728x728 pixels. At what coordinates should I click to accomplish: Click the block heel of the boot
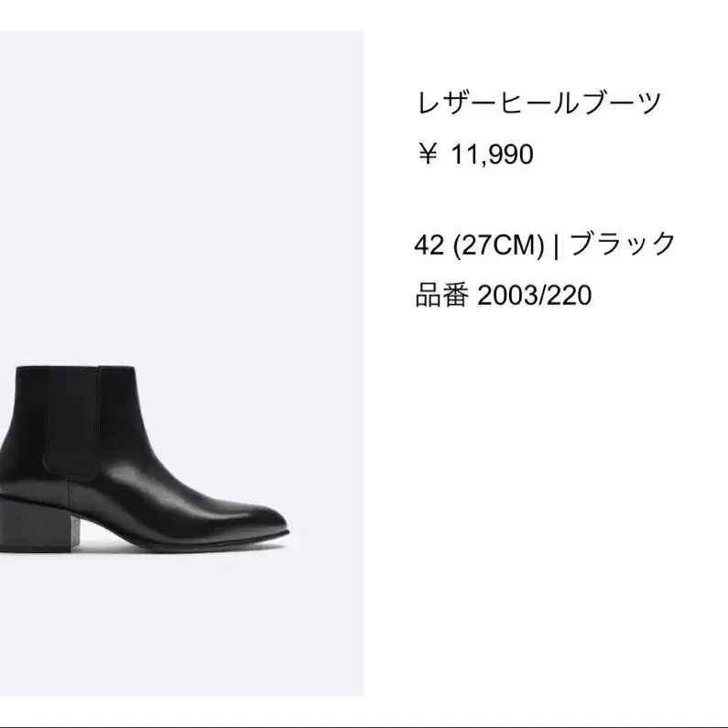[38, 527]
